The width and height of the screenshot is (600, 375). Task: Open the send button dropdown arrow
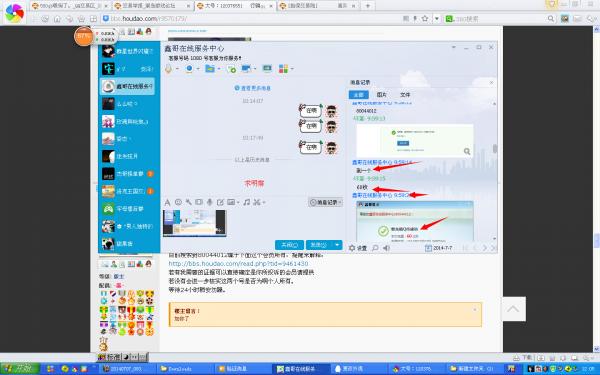point(337,245)
